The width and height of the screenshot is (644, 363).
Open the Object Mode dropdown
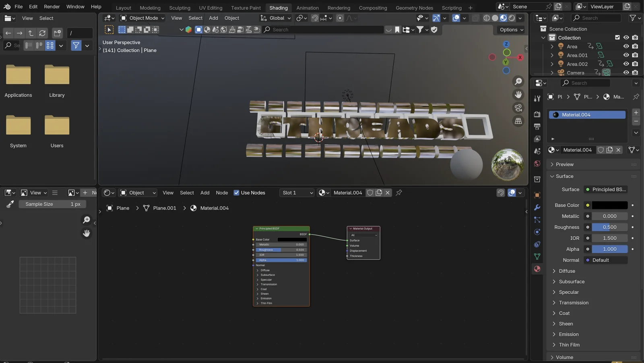(x=142, y=18)
